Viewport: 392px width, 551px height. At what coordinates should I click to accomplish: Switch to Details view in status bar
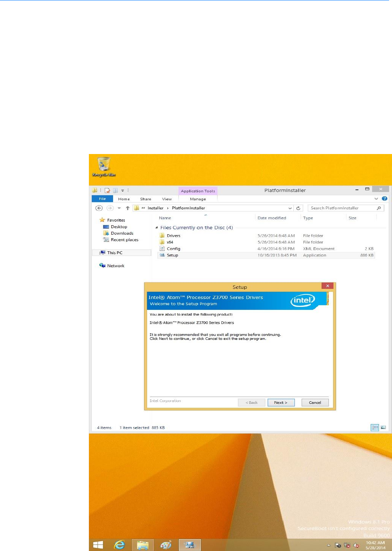[x=375, y=428]
